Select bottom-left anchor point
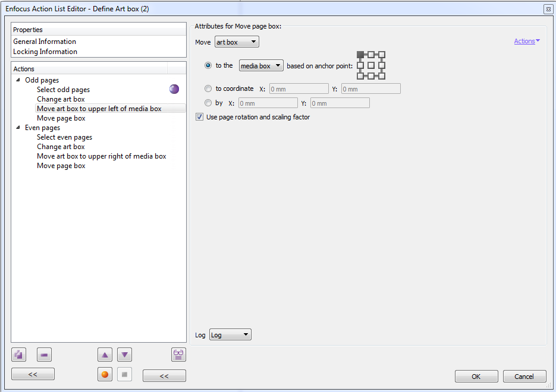The height and width of the screenshot is (392, 556). click(x=360, y=76)
